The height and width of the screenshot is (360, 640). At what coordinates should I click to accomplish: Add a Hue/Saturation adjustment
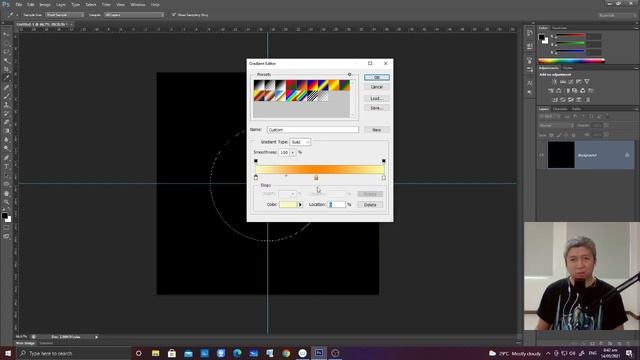(551, 91)
